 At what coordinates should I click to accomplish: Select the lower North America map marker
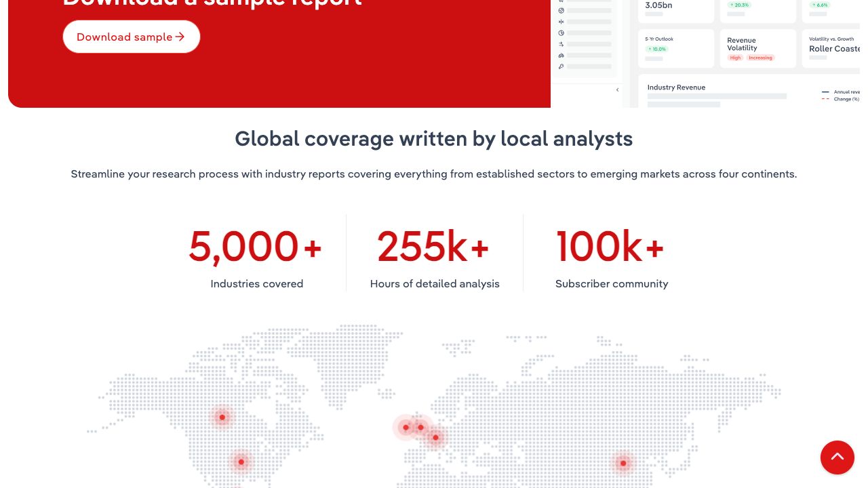[x=241, y=462]
